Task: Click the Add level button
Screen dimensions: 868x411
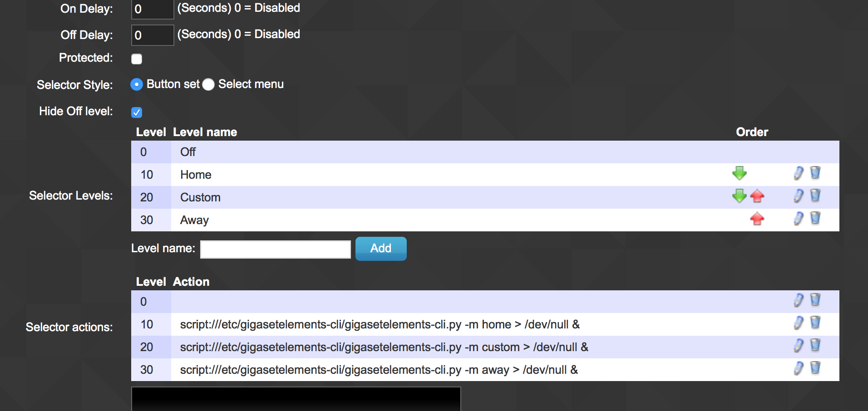Action: coord(381,249)
